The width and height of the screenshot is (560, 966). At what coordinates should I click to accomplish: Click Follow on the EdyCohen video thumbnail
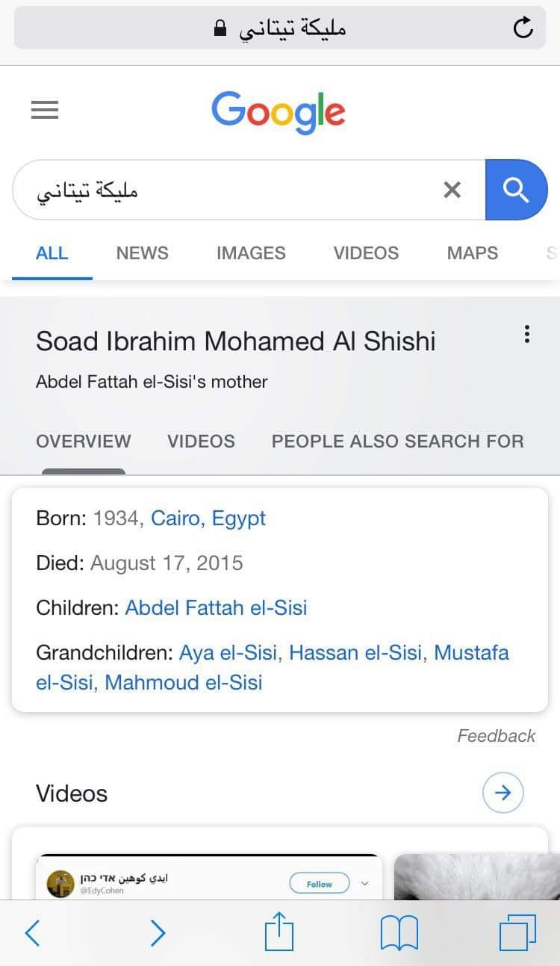(x=320, y=884)
